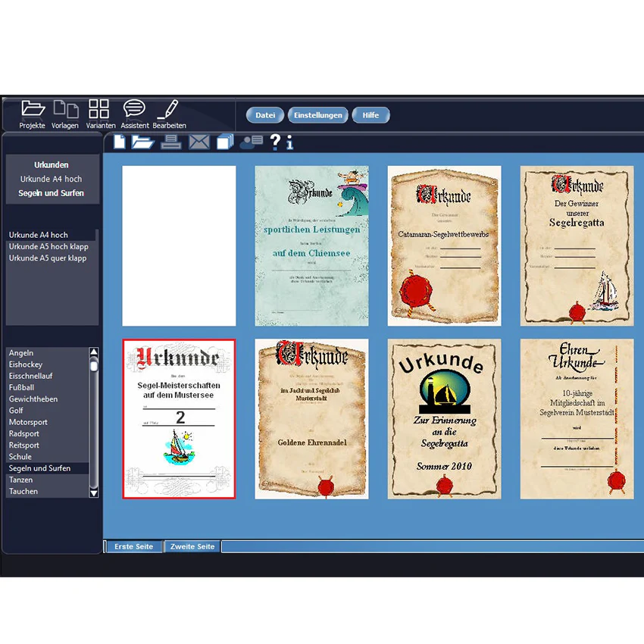
Task: Select Urkunde A4 hoch format
Action: click(51, 235)
